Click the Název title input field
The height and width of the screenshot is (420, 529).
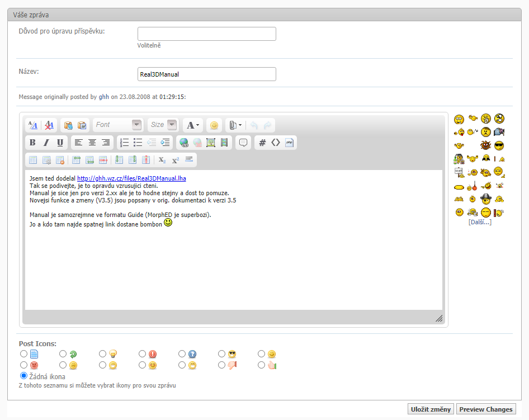click(x=206, y=74)
